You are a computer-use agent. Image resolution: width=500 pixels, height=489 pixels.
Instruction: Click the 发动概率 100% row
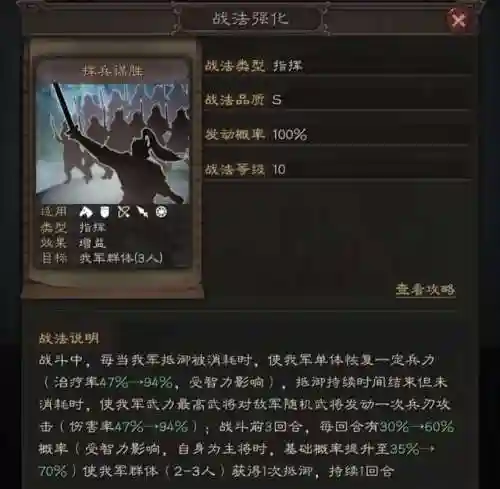tap(337, 135)
